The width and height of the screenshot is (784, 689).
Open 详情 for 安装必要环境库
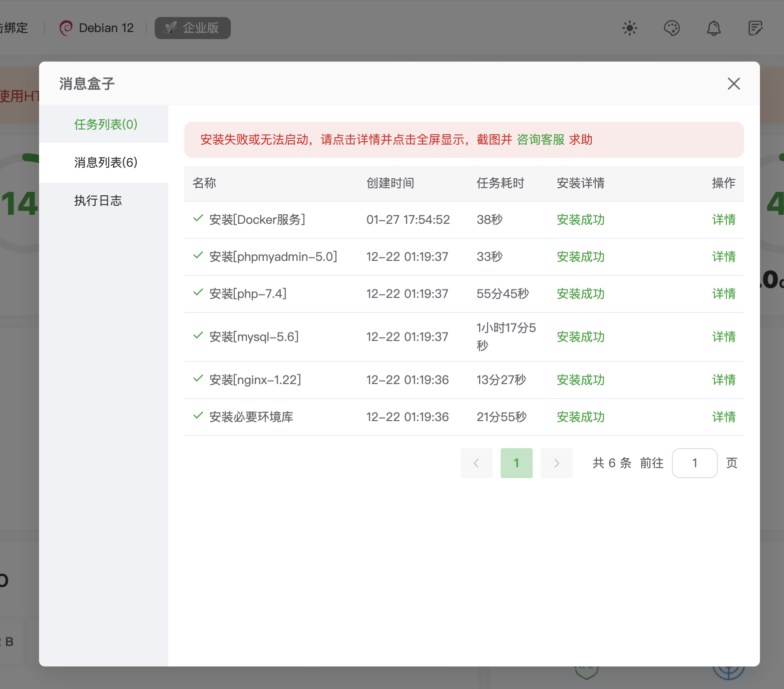pyautogui.click(x=723, y=417)
